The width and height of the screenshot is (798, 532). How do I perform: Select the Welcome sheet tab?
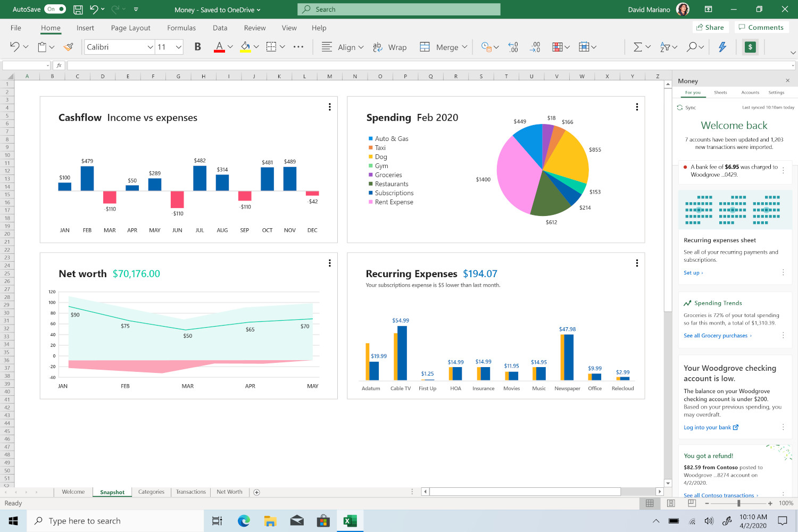[73, 492]
